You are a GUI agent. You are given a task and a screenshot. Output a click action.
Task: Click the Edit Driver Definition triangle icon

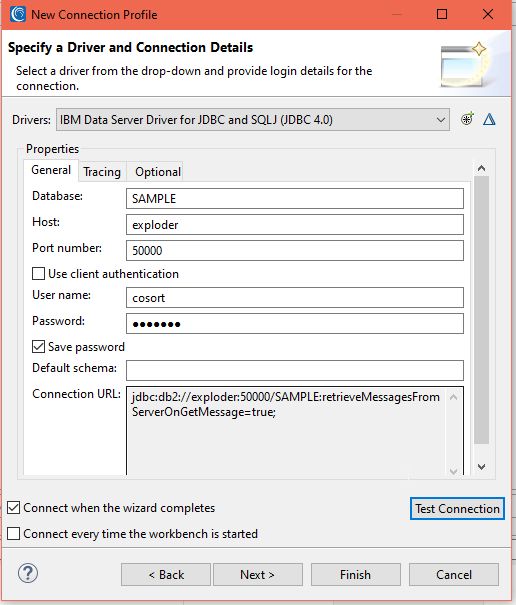point(489,119)
